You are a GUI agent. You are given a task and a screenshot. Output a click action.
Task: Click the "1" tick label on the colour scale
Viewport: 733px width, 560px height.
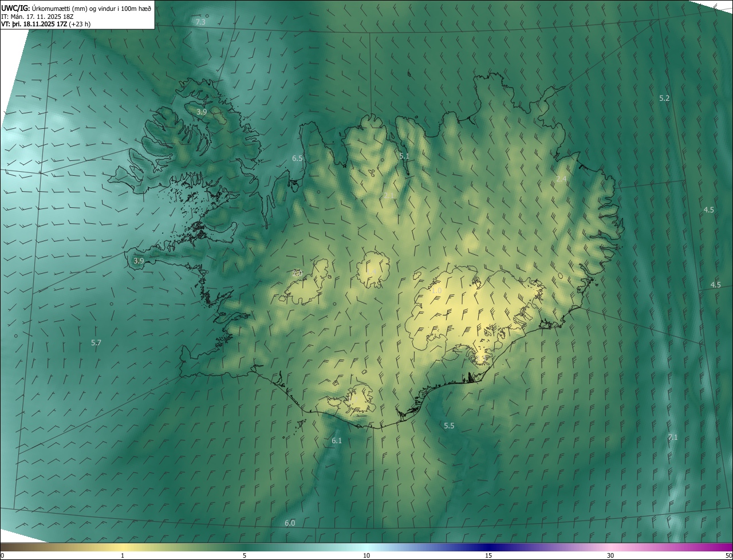[123, 555]
